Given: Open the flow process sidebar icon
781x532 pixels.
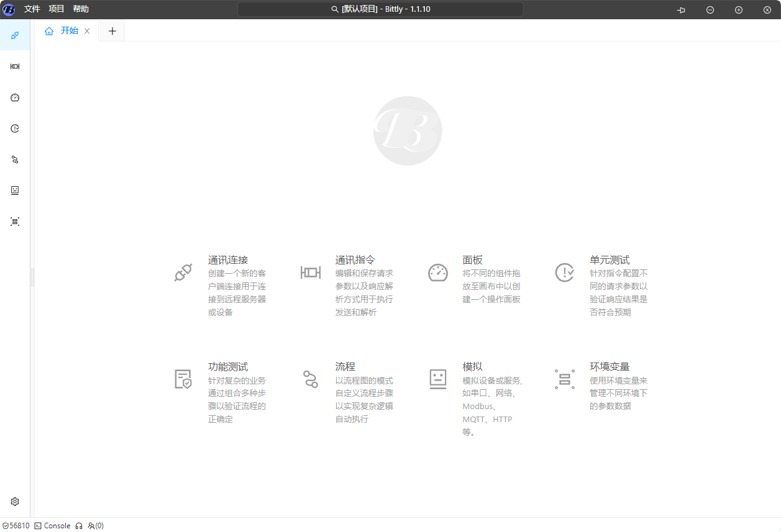Looking at the screenshot, I should [x=15, y=160].
